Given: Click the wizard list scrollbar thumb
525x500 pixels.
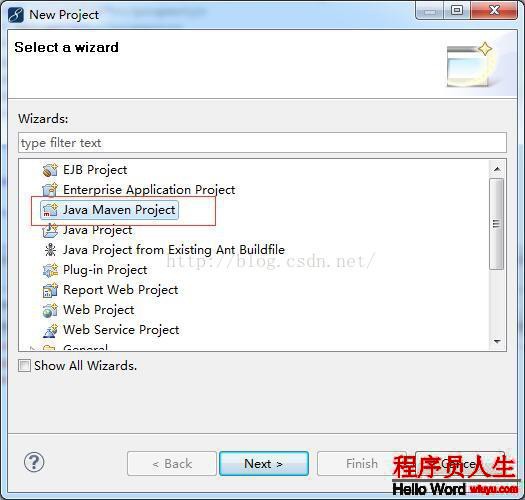Looking at the screenshot, I should pos(497,224).
